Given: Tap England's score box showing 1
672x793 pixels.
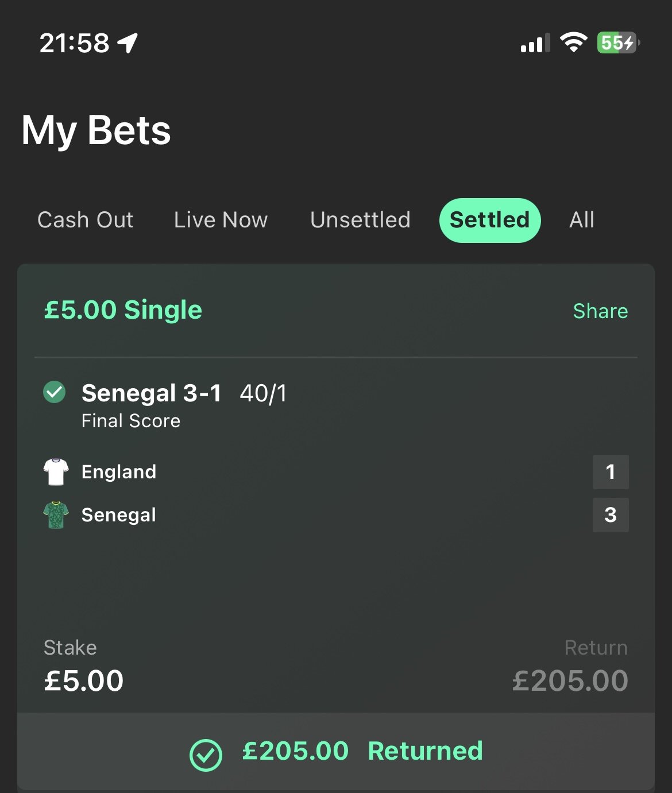Looking at the screenshot, I should 610,472.
